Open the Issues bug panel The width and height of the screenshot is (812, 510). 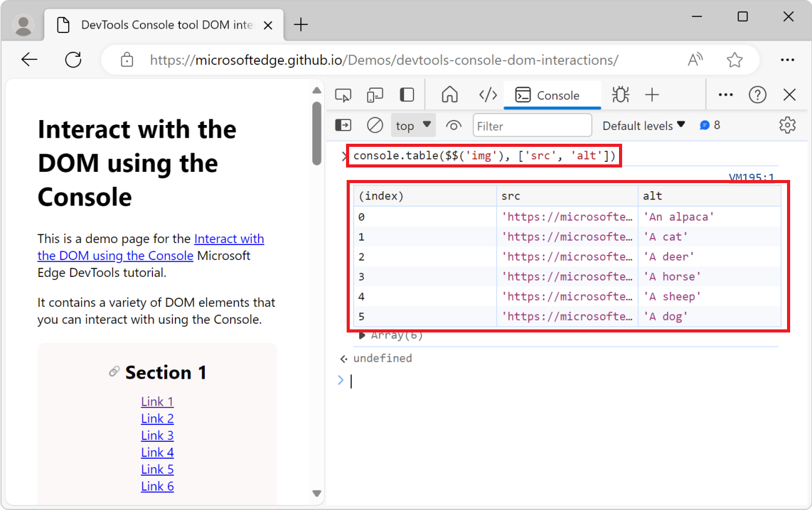620,94
